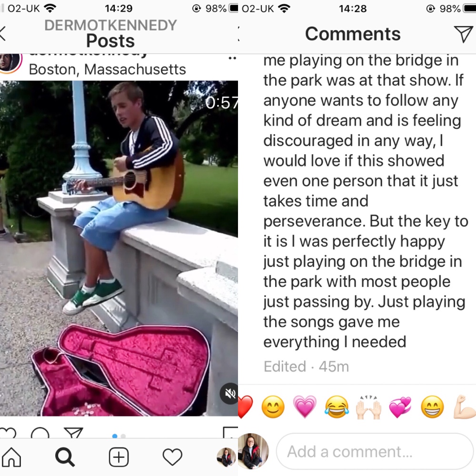The width and height of the screenshot is (476, 476).
Task: Go back using the Posts header arrow
Action: 3,33
